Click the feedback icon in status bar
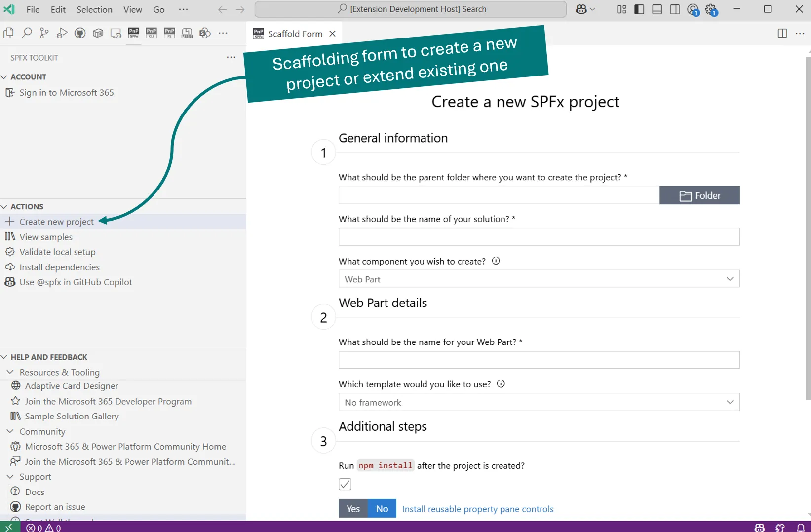 click(780, 528)
